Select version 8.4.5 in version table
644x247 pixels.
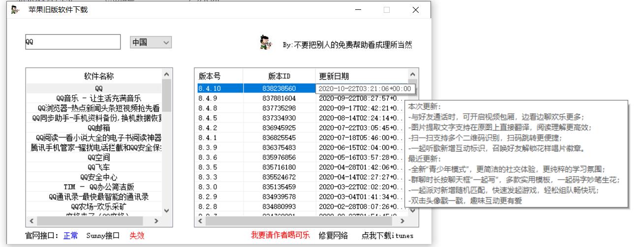pyautogui.click(x=302, y=118)
